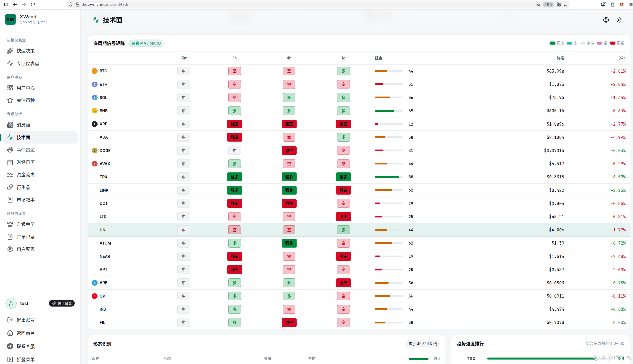633x364 pixels.
Task: Click DOGE's 1h 中 signal cell
Action: click(x=234, y=151)
